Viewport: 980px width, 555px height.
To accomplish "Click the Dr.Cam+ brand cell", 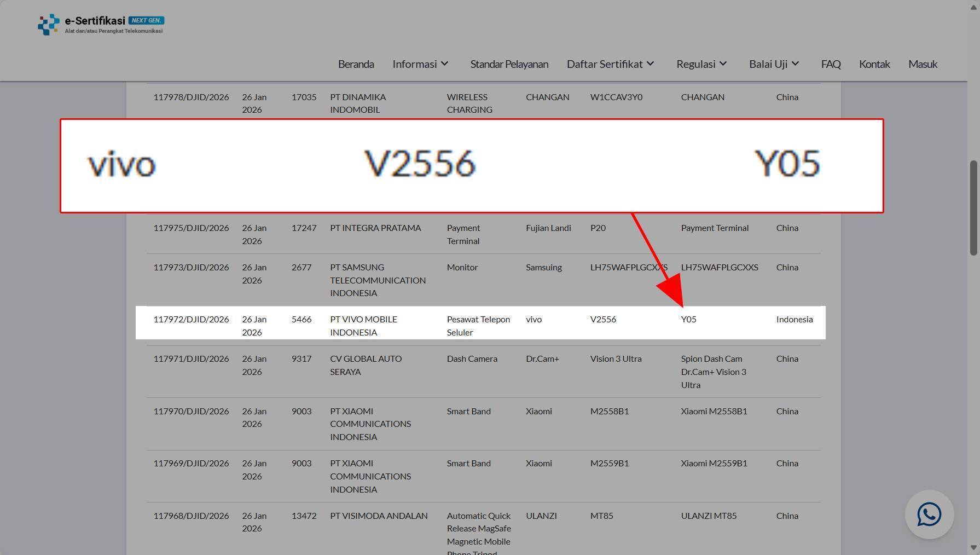I will coord(542,359).
